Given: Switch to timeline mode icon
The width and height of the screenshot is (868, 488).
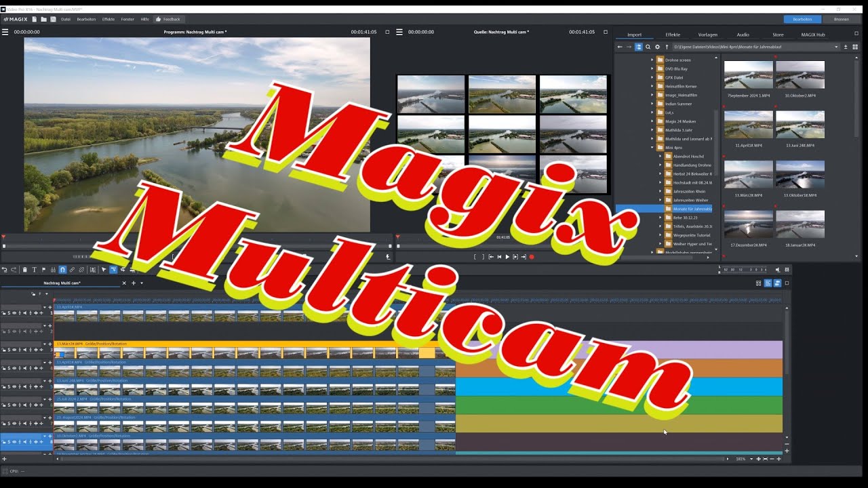Looking at the screenshot, I should pyautogui.click(x=768, y=283).
